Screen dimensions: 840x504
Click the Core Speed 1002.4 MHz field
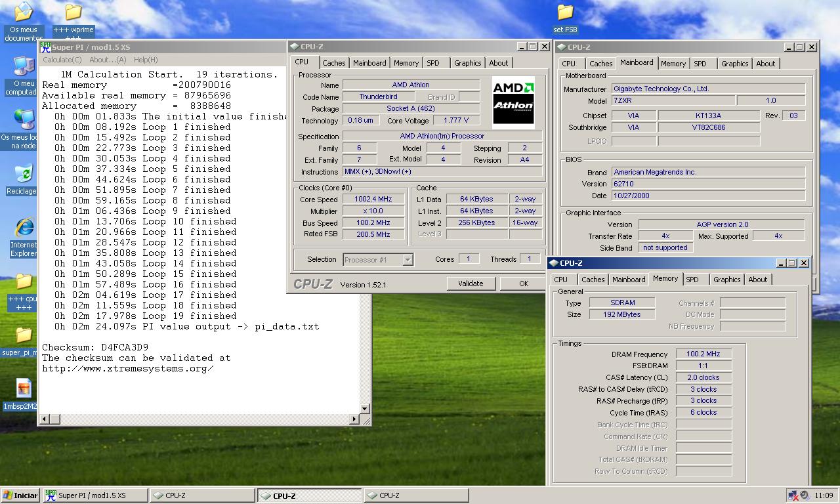(373, 199)
